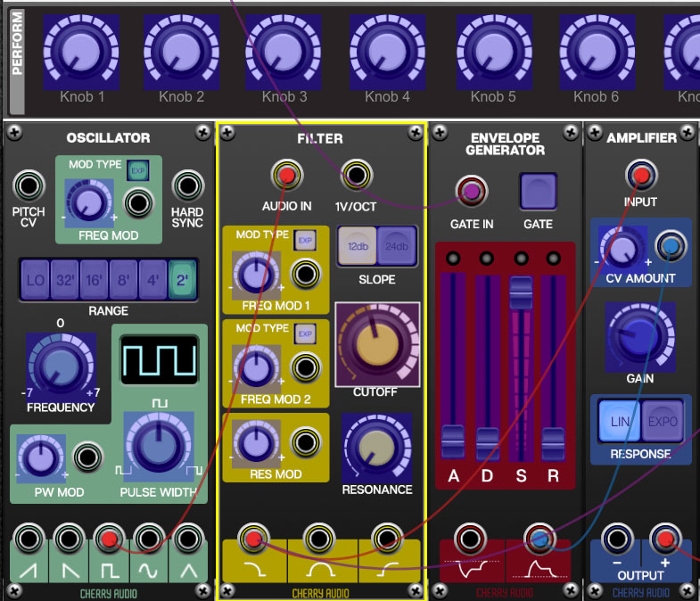Click the Filter CUTOFF knob

(377, 344)
